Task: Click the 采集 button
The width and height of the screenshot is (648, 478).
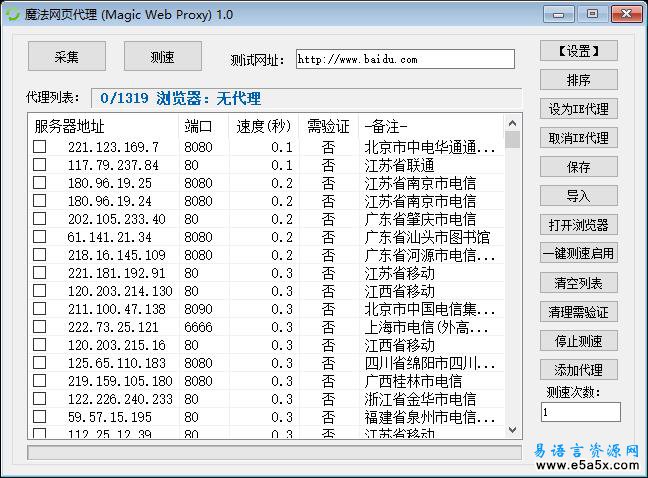Action: pyautogui.click(x=67, y=56)
